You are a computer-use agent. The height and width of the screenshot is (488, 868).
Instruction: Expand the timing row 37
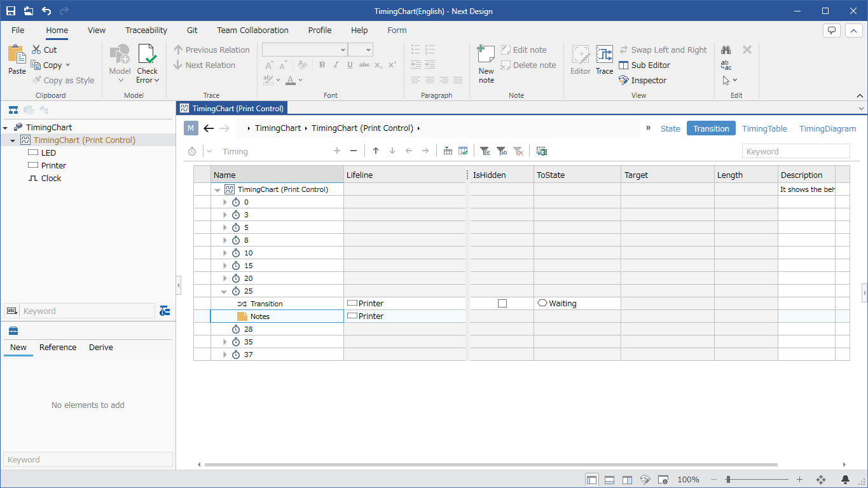(x=224, y=355)
